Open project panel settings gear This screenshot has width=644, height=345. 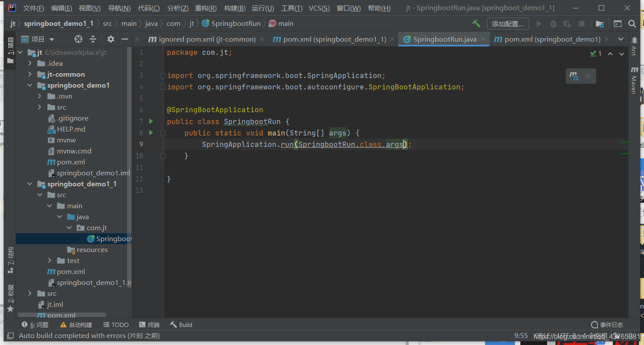click(111, 39)
